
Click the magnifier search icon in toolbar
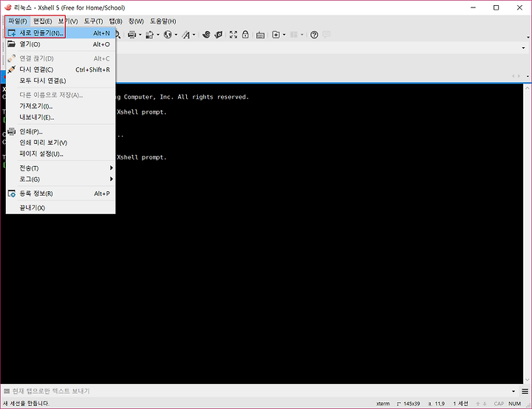pyautogui.click(x=117, y=35)
